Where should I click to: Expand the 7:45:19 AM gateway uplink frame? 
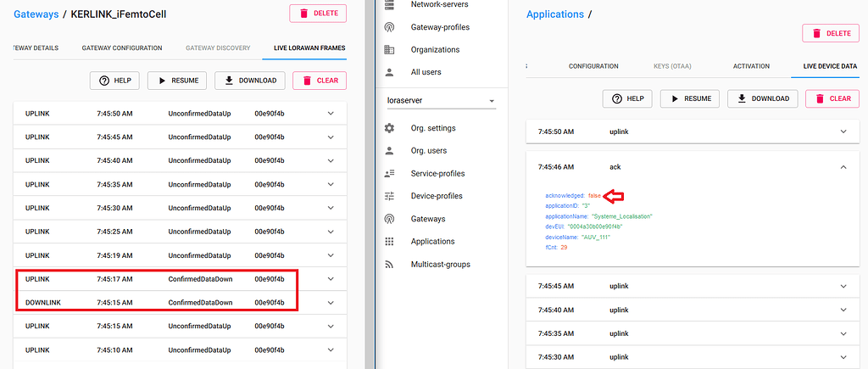point(331,255)
